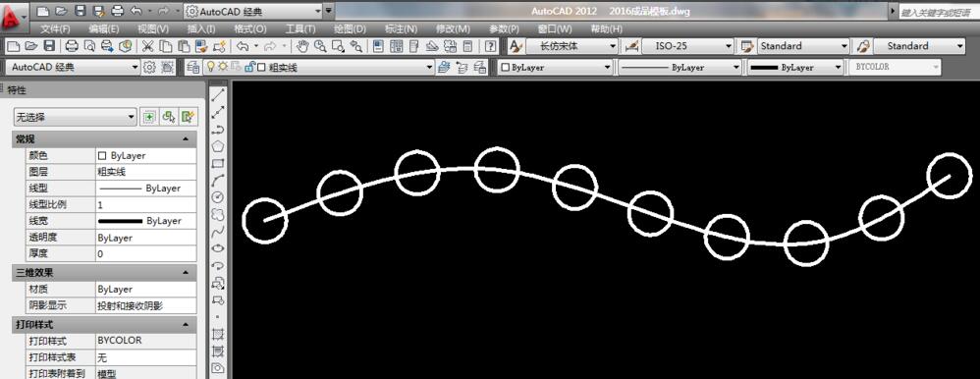Open the 视图(V) menu

153,28
